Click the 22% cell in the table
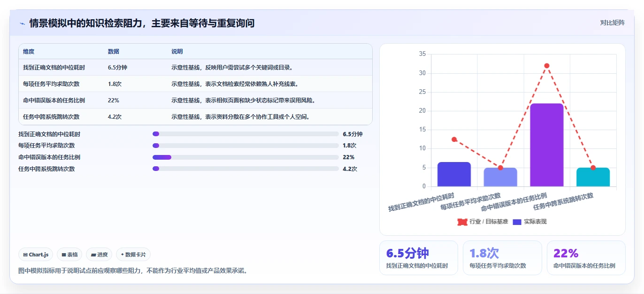 point(114,101)
